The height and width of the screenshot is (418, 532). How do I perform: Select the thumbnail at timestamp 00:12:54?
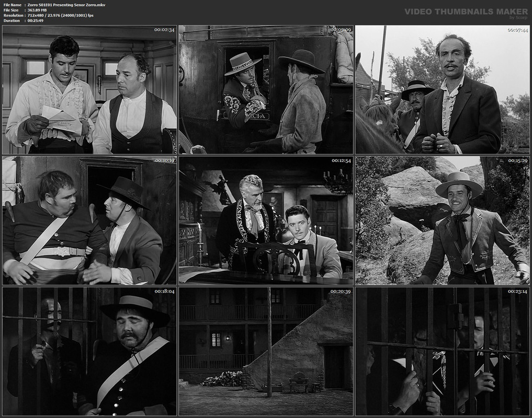(266, 220)
